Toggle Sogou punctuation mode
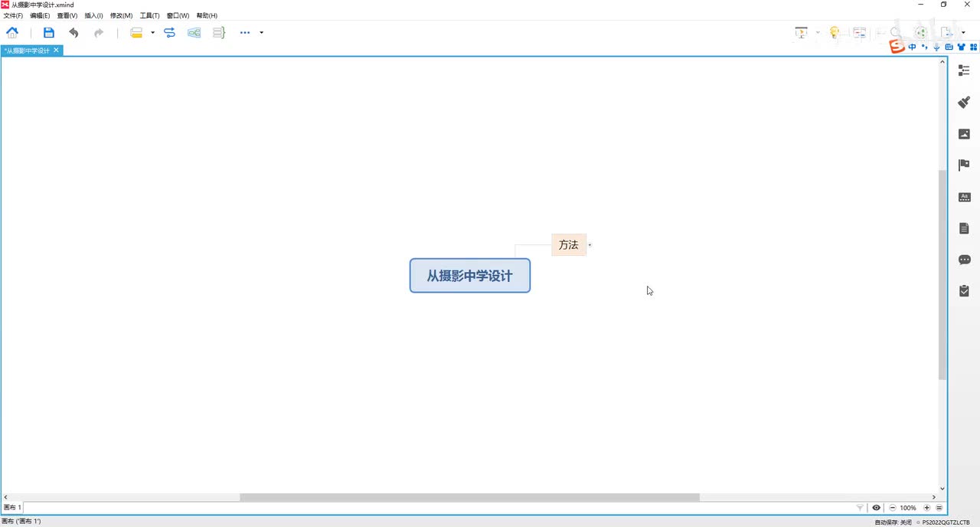980x527 pixels. coord(925,47)
